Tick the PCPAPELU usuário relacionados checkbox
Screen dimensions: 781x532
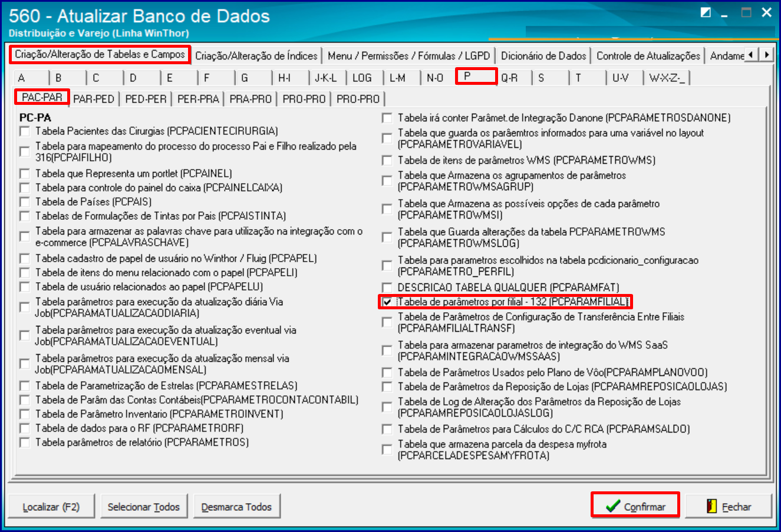point(25,287)
